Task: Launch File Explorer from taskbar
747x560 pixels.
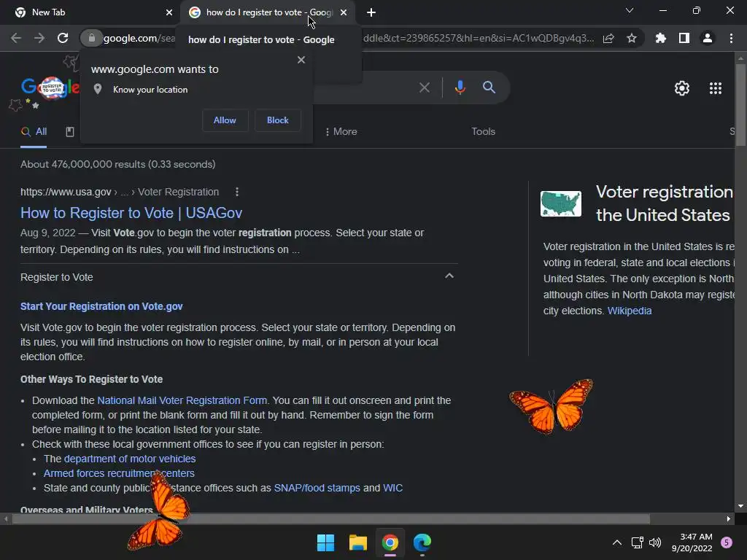Action: [x=357, y=542]
